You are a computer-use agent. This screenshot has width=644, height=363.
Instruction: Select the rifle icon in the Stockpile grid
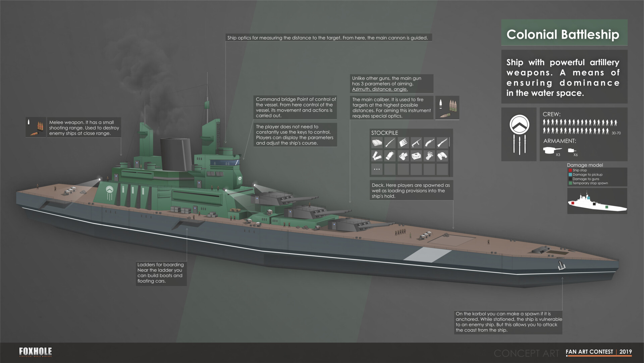[389, 143]
